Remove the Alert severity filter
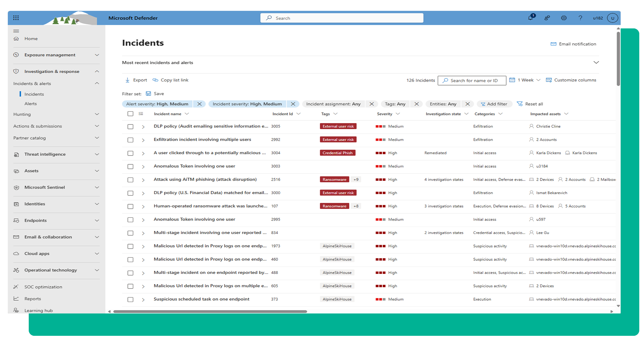The height and width of the screenshot is (349, 644). click(199, 104)
